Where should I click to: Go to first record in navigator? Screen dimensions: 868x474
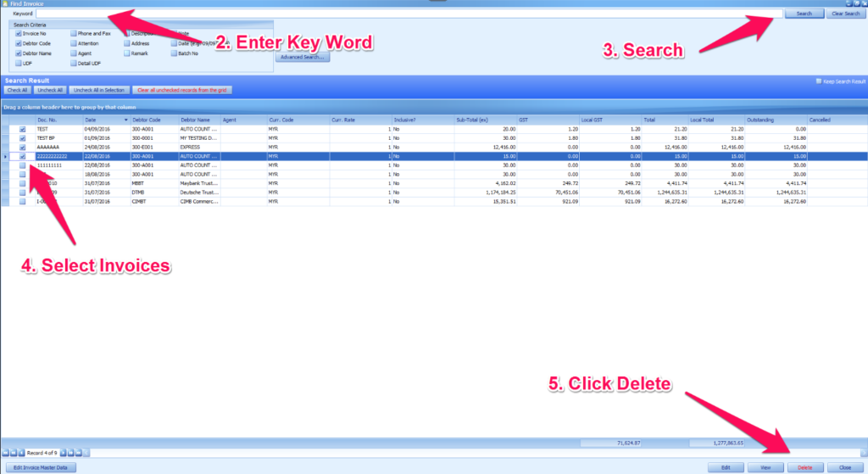click(x=6, y=453)
